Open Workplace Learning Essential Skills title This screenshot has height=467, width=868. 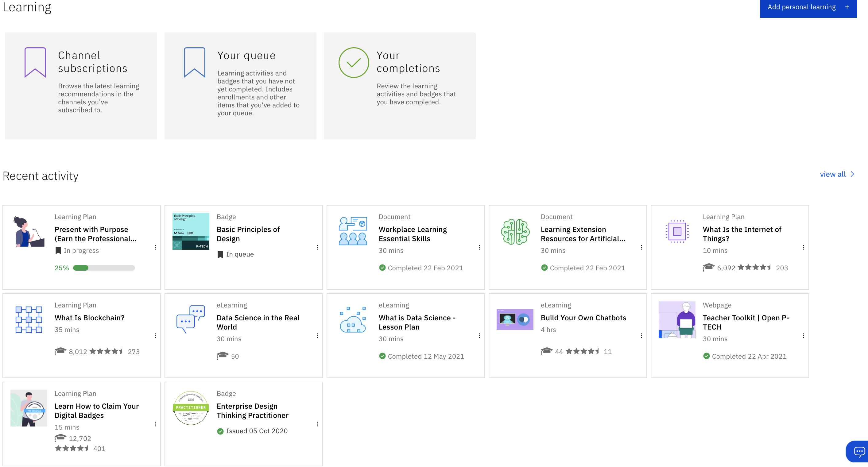click(413, 234)
